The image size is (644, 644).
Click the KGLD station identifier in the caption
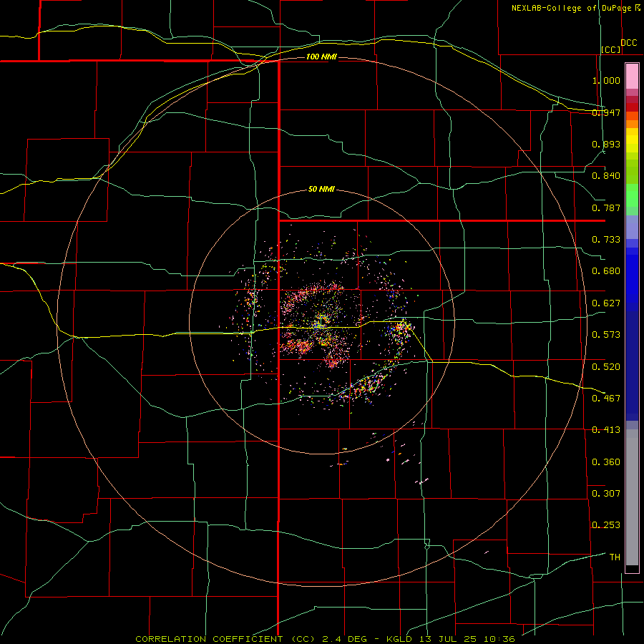click(399, 639)
